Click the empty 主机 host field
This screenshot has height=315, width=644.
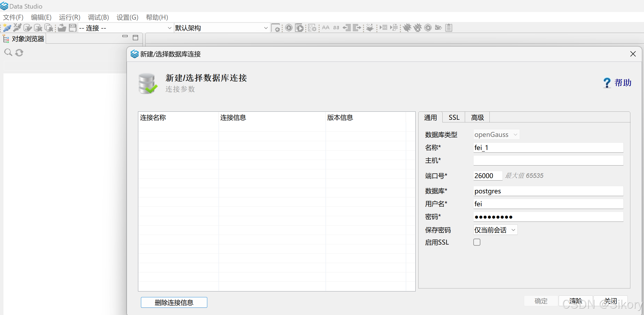548,160
